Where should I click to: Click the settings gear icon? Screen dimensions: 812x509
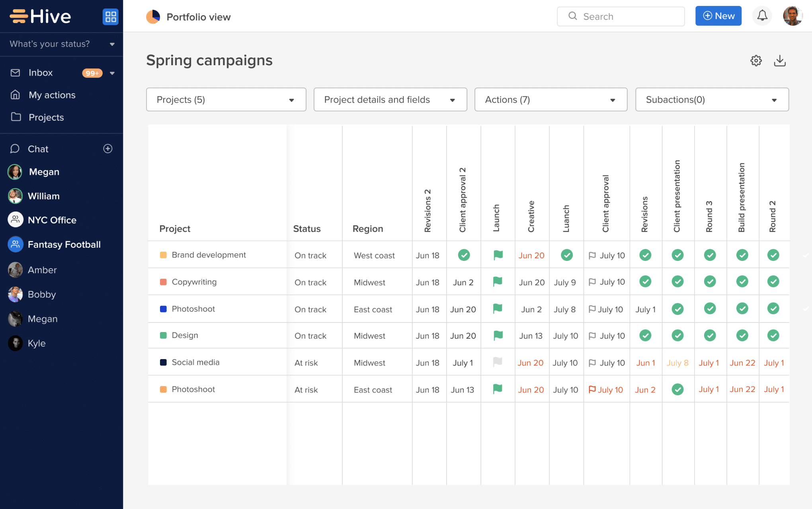[756, 61]
